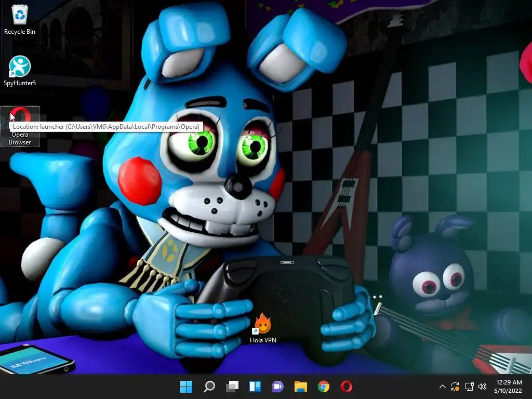Screen dimensions: 532x399
Task: Launch Opera from the taskbar
Action: [347, 387]
